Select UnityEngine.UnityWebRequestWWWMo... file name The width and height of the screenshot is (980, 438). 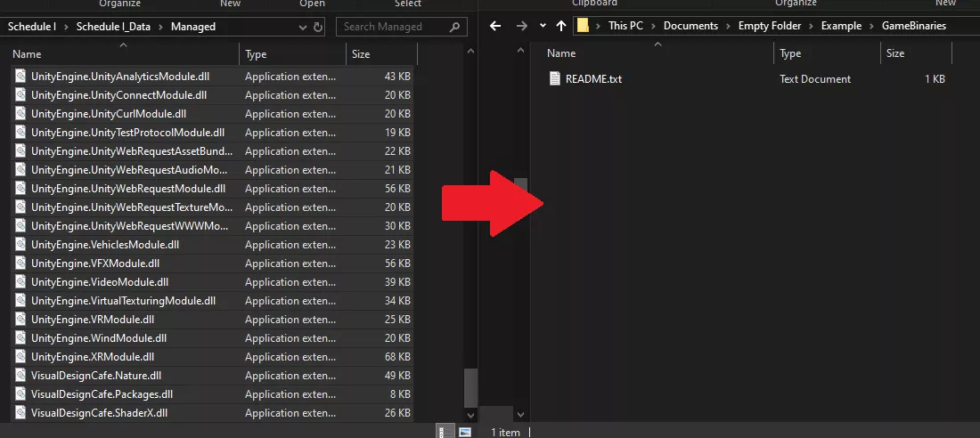(129, 225)
